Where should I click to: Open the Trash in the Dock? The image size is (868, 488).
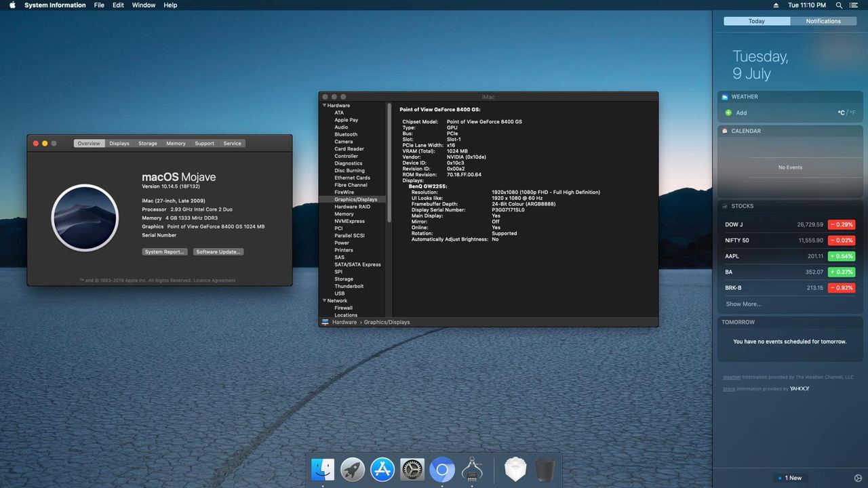click(545, 469)
